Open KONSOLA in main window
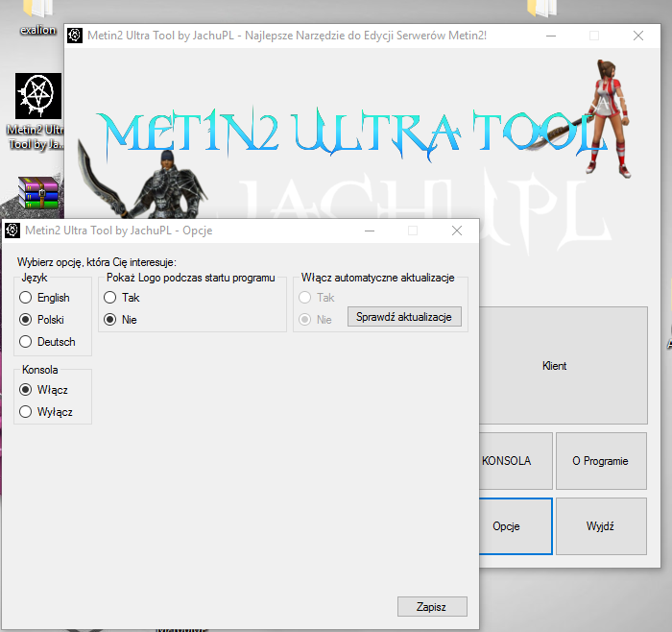The image size is (672, 632). click(x=516, y=461)
